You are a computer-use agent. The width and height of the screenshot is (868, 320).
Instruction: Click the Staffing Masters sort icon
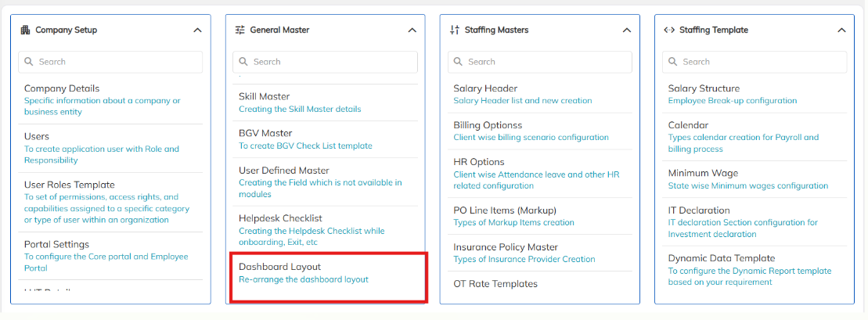pyautogui.click(x=455, y=30)
